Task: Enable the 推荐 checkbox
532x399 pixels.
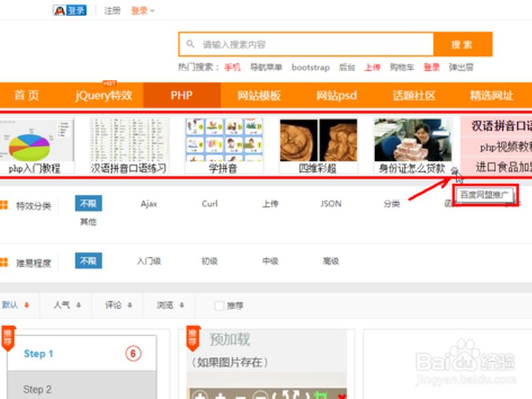Action: click(x=219, y=306)
